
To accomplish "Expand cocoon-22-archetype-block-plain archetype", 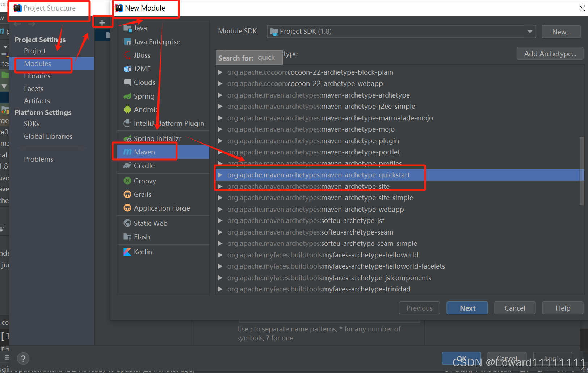I will 220,72.
